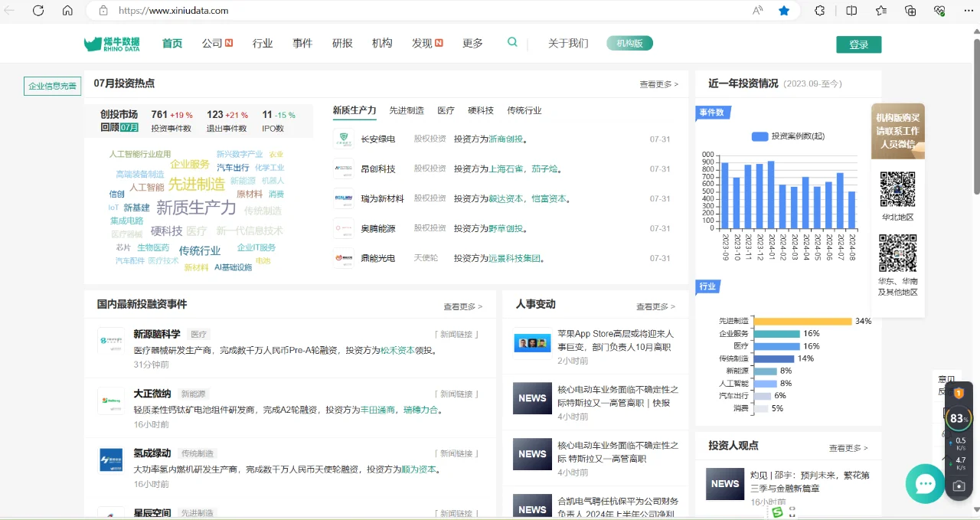This screenshot has height=520, width=980.
Task: Switch to the 医疗 tab
Action: click(x=446, y=110)
